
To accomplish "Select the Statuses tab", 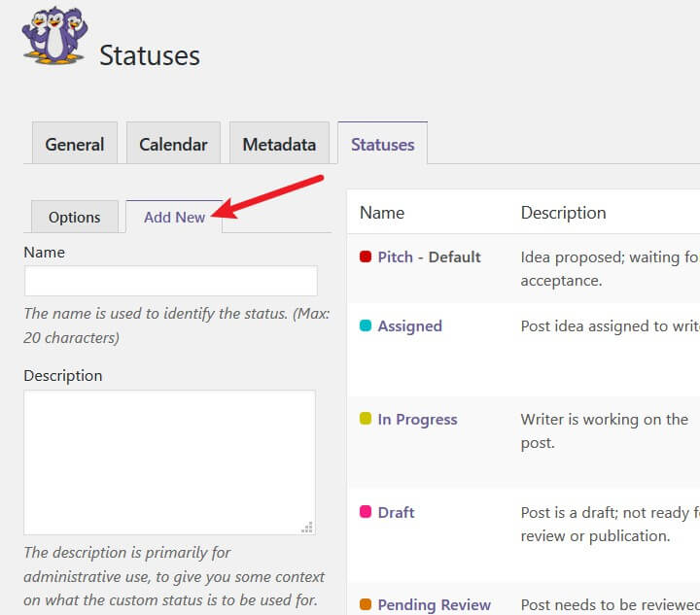I will pyautogui.click(x=383, y=143).
